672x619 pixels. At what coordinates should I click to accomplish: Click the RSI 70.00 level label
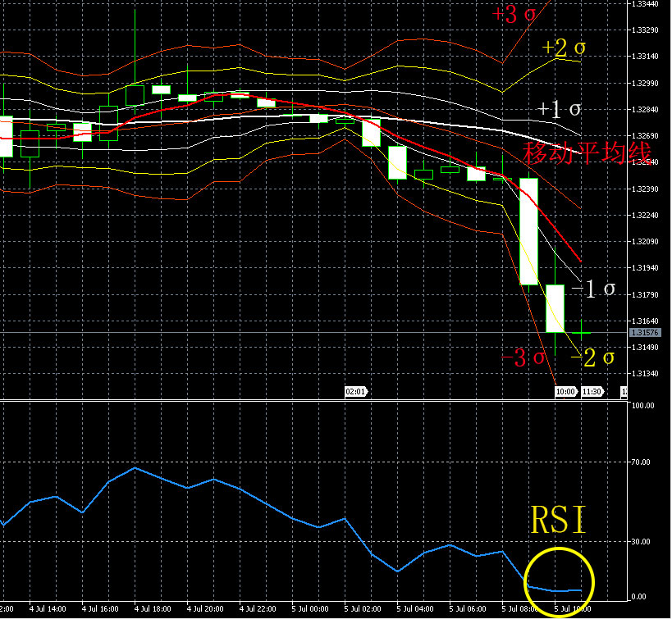641,462
